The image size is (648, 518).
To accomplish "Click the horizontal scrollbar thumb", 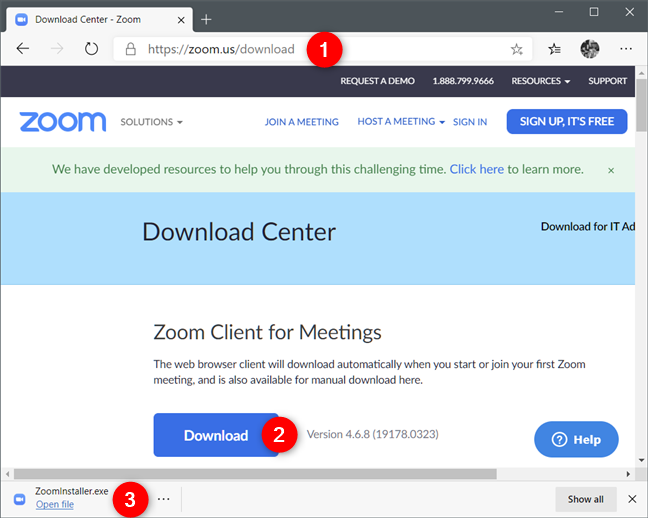I will pos(255,474).
